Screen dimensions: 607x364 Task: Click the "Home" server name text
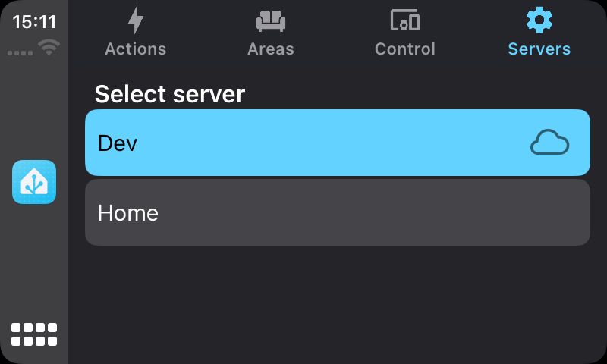(128, 213)
